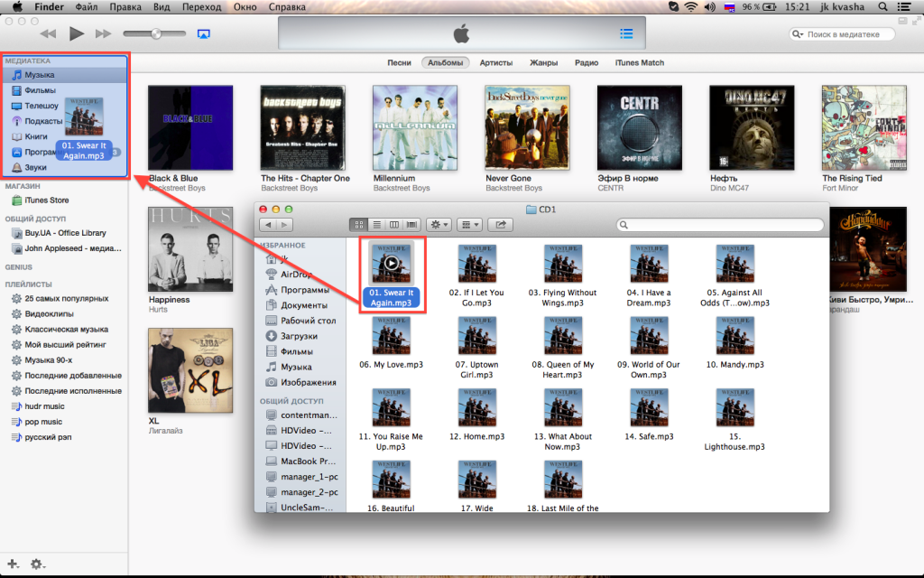This screenshot has height=578, width=924.
Task: Switch to the Радио tab
Action: (x=587, y=62)
